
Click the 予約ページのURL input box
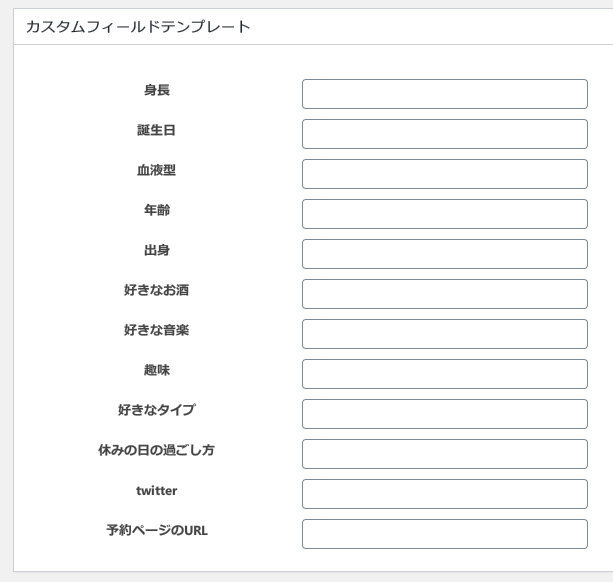click(x=444, y=534)
